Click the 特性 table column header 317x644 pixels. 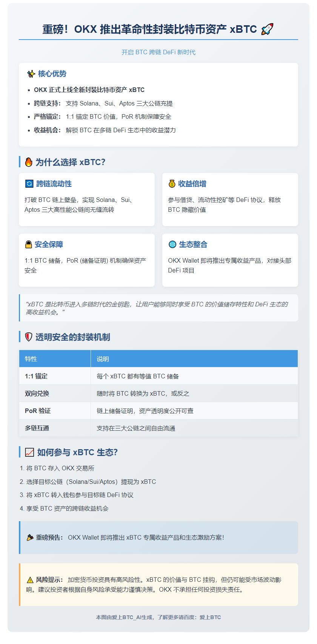55,359
